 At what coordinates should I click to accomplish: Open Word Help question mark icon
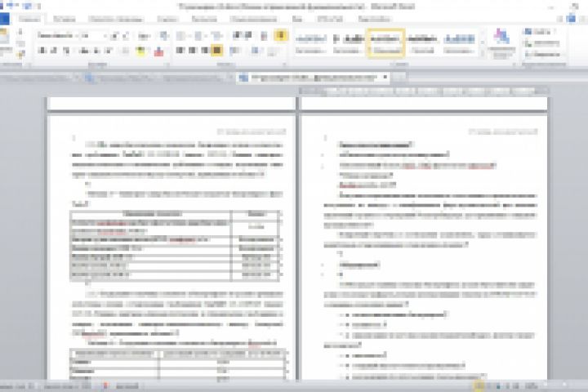[x=572, y=19]
